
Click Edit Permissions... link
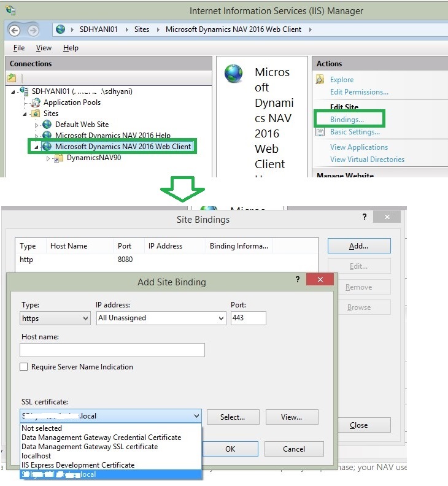359,92
